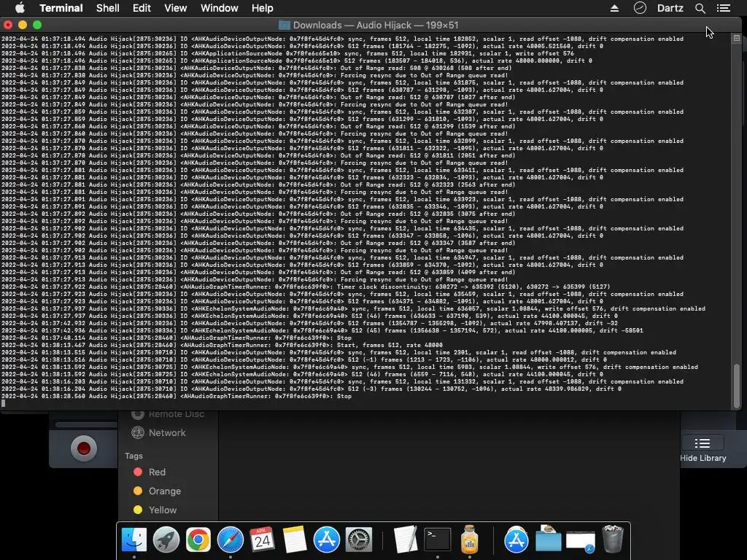Click the yellow tag color dot

[x=138, y=510]
